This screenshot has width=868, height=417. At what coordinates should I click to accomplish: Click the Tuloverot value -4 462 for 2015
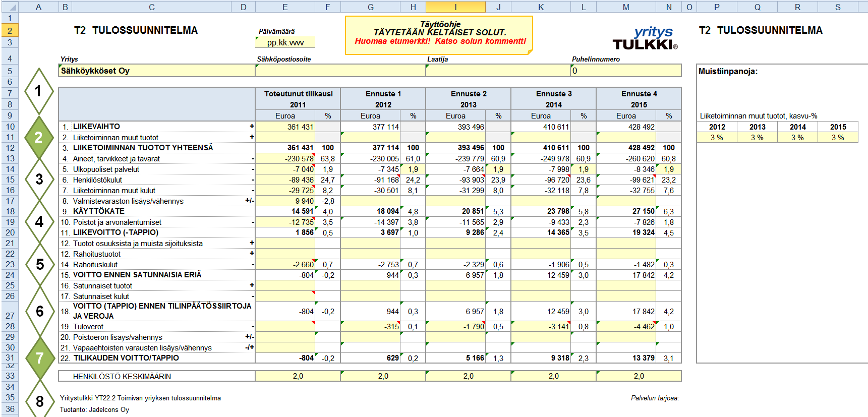(x=626, y=326)
